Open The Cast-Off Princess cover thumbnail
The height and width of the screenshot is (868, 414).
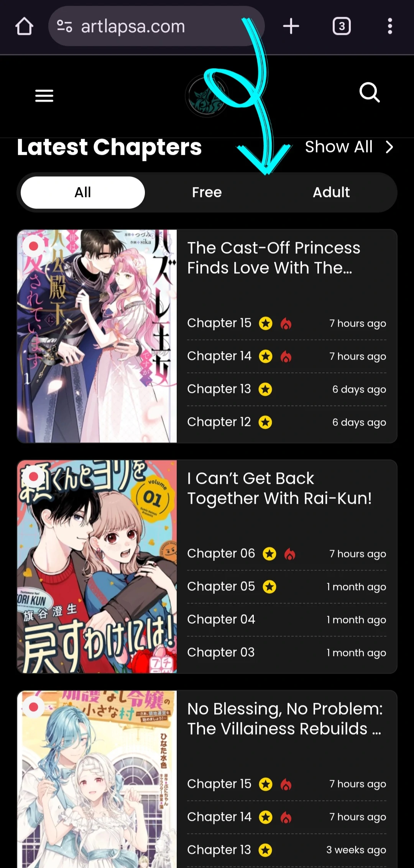tap(97, 336)
